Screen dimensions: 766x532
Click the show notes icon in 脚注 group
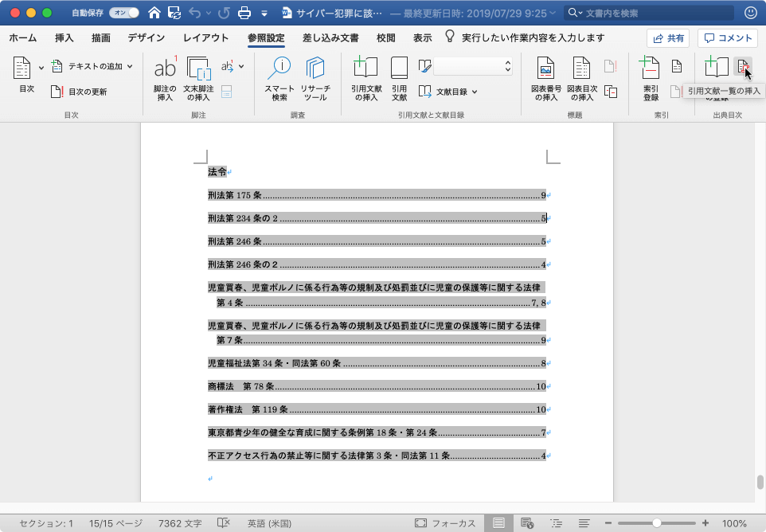coord(227,92)
